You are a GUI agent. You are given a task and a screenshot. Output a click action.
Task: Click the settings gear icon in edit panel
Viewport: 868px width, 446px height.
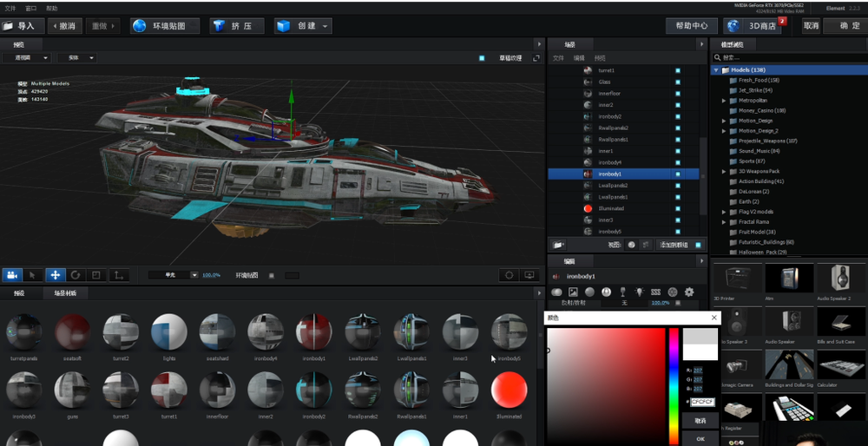click(x=689, y=292)
